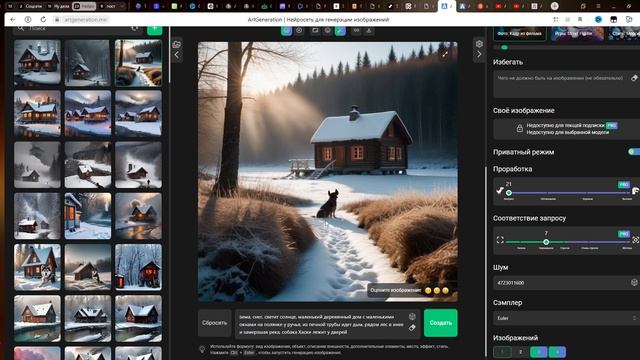Click the blue brush icon above the image
Viewport: 640px width, 360px height.
pos(340,31)
